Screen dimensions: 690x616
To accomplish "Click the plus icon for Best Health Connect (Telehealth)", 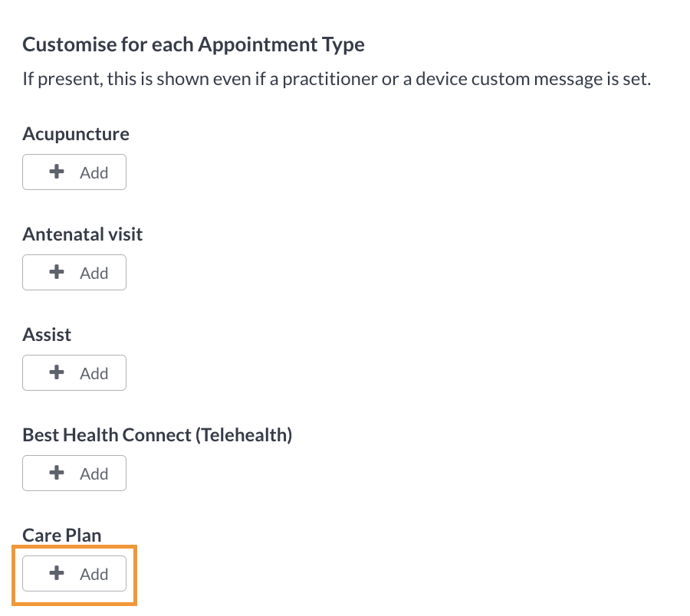I will (x=55, y=473).
